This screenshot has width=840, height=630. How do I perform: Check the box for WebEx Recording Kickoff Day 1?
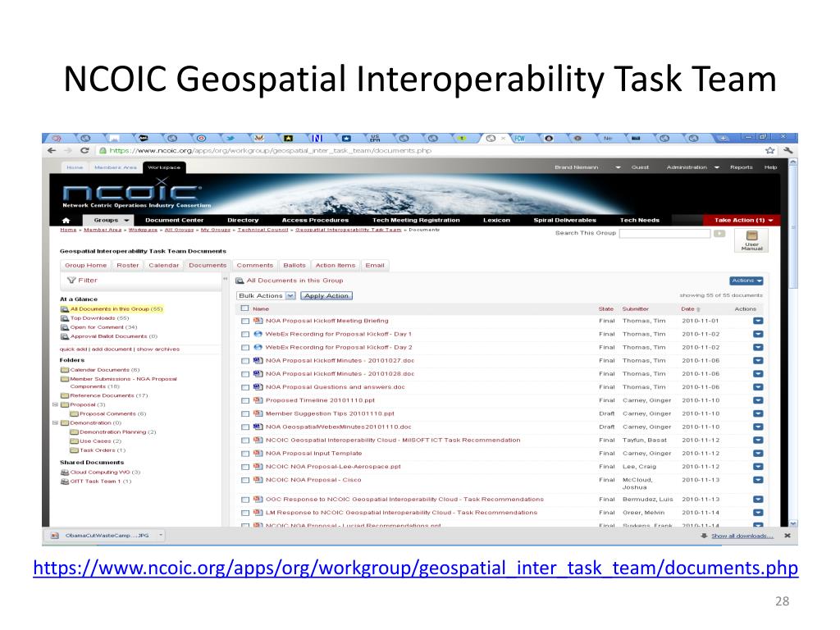[x=244, y=335]
